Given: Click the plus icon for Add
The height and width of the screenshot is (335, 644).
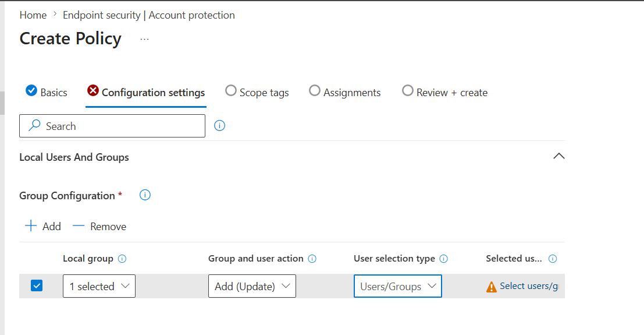Looking at the screenshot, I should pyautogui.click(x=31, y=226).
